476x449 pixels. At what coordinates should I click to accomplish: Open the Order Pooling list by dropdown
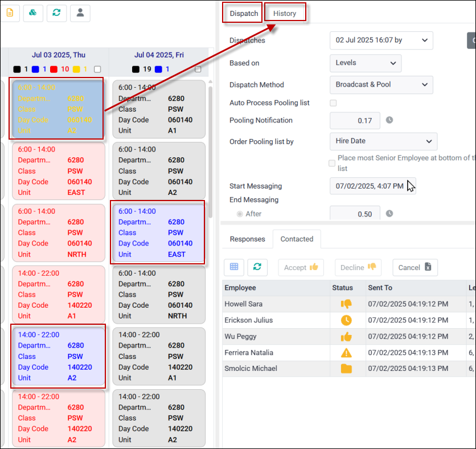click(383, 141)
